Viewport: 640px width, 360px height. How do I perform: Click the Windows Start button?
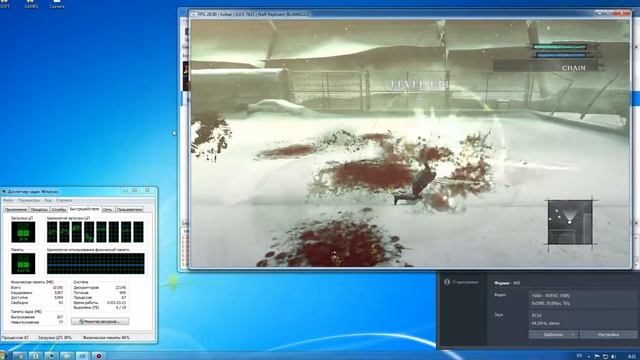(x=2, y=356)
